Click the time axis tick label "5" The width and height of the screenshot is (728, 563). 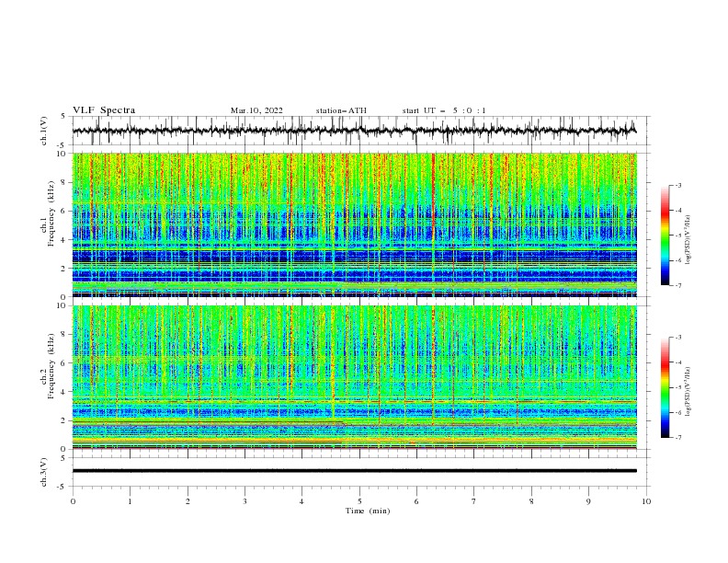coord(359,501)
